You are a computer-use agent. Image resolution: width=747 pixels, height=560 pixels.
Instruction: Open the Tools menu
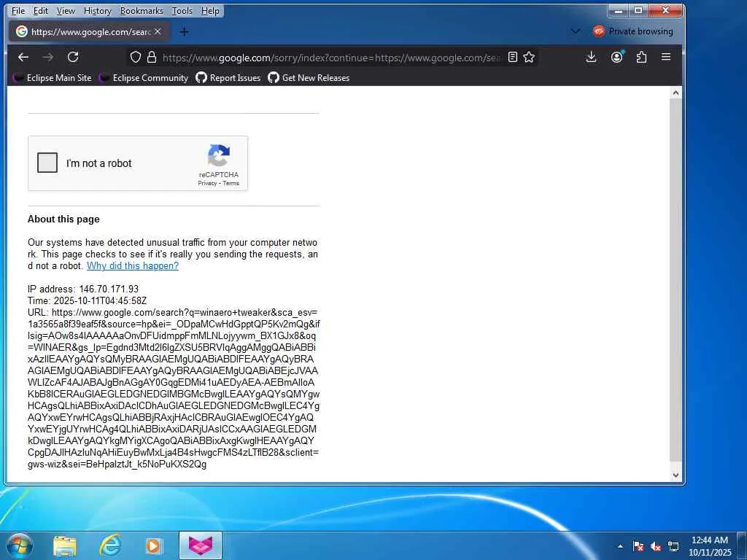[x=182, y=10]
